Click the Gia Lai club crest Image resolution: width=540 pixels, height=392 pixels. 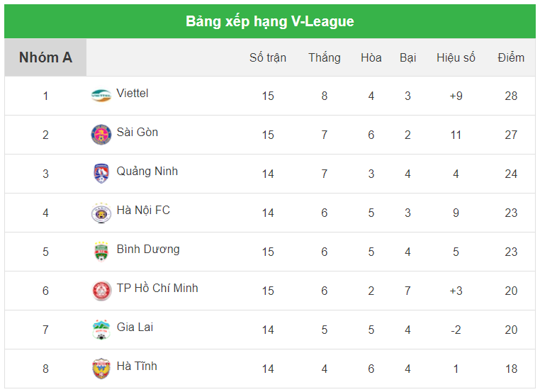click(101, 330)
